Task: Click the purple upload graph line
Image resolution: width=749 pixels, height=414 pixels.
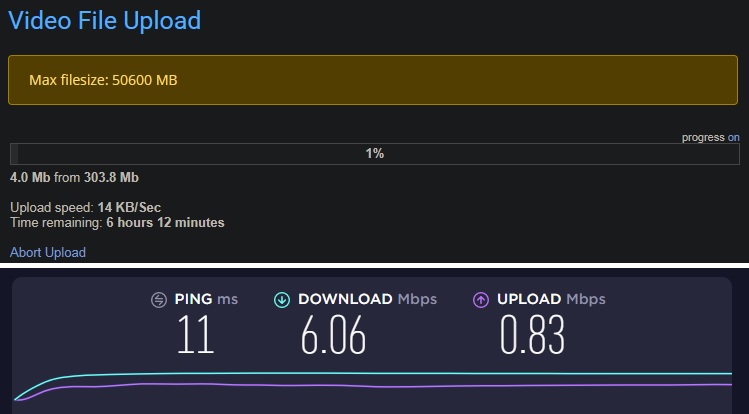Action: (x=400, y=384)
